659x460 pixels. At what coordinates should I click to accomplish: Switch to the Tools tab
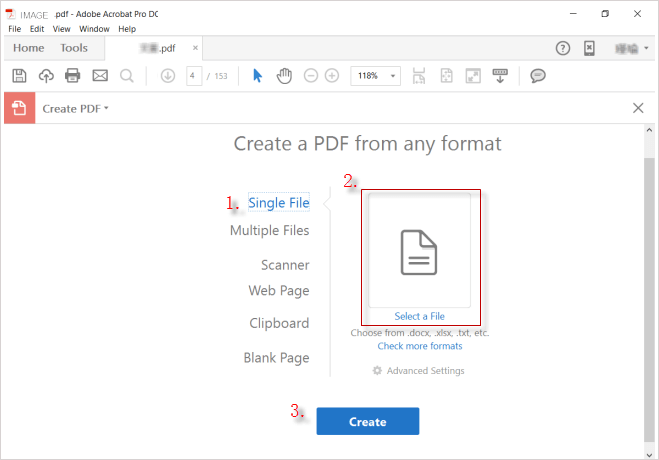(x=74, y=48)
